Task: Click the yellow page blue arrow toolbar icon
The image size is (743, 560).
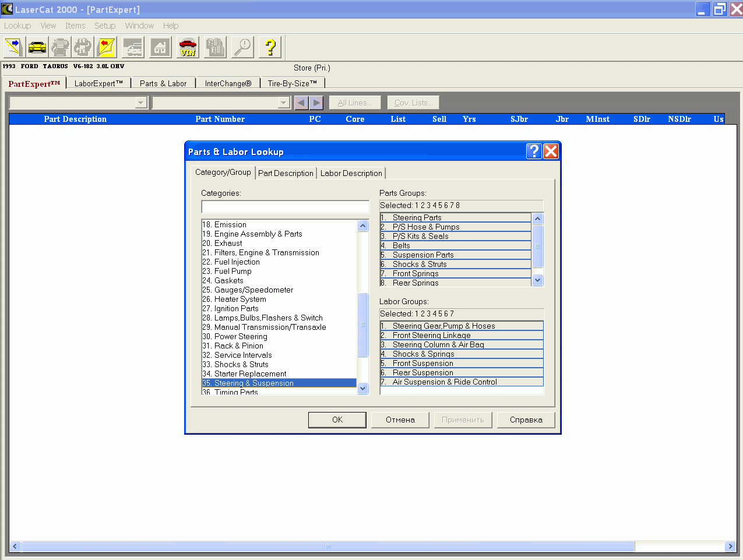Action: [13, 47]
